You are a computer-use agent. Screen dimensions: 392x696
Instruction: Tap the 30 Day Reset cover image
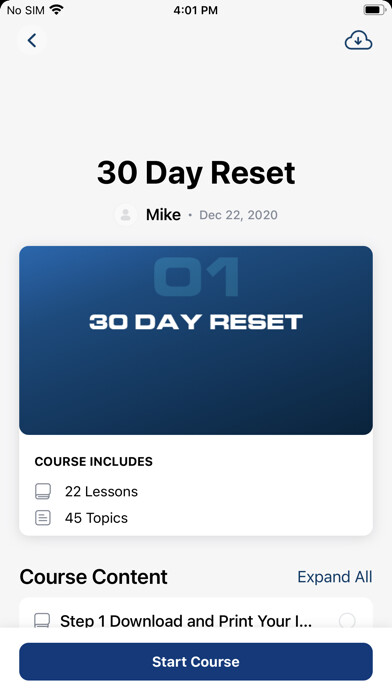tap(196, 340)
